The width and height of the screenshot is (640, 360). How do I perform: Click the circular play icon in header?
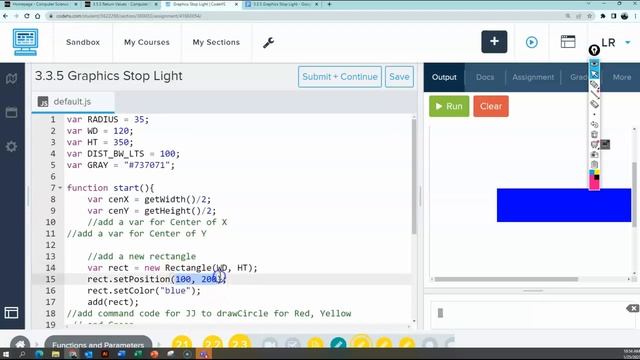tap(531, 42)
